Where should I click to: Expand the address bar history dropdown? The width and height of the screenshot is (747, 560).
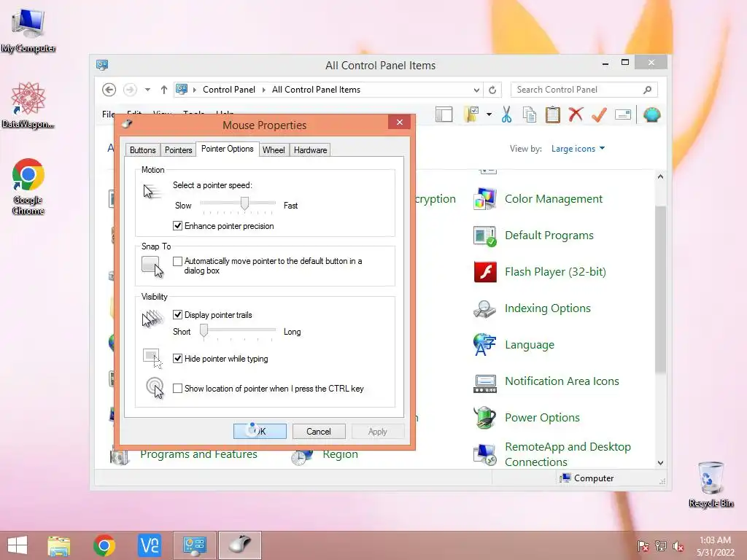476,90
